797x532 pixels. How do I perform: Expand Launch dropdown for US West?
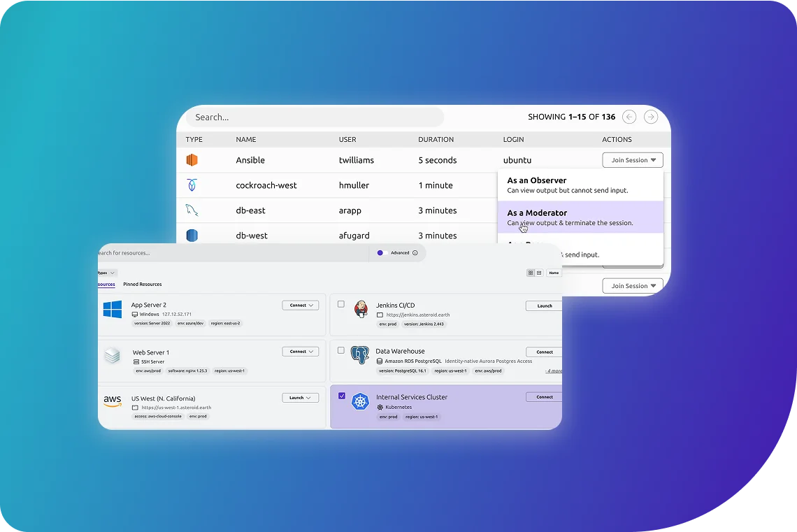pyautogui.click(x=301, y=398)
